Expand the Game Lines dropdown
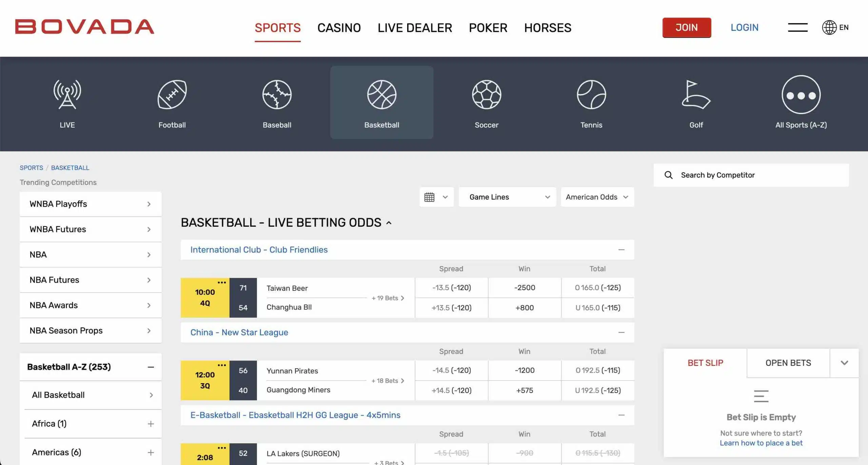Viewport: 868px width, 465px height. click(x=508, y=197)
